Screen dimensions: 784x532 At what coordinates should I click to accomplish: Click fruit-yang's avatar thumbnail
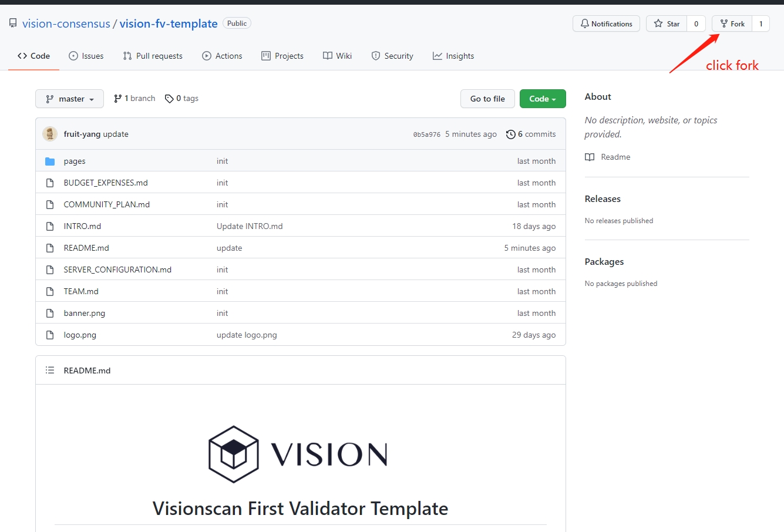(50, 134)
